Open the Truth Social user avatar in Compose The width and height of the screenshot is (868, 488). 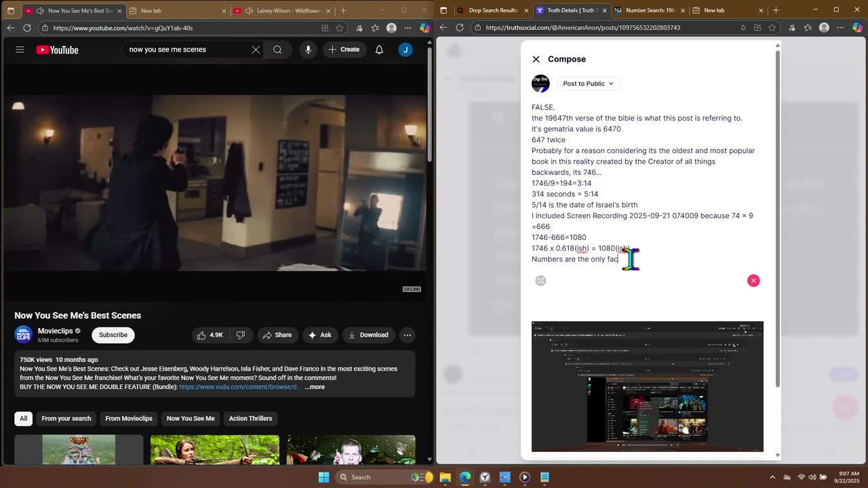click(x=540, y=83)
